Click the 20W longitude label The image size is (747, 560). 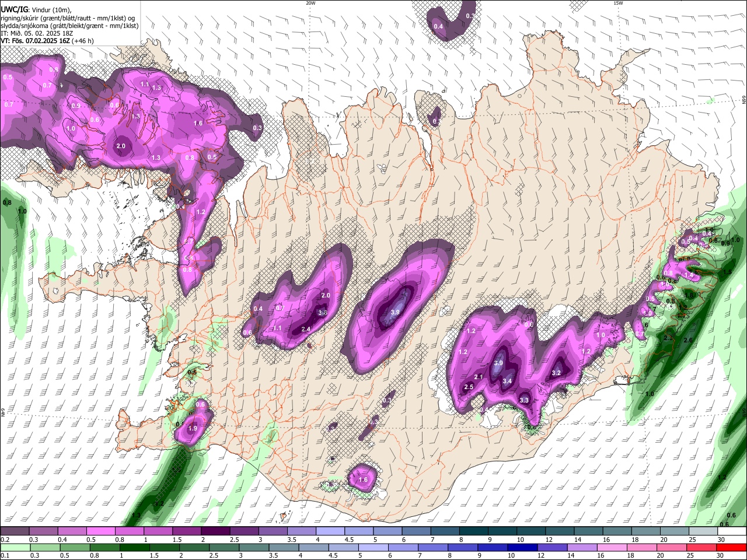click(310, 3)
